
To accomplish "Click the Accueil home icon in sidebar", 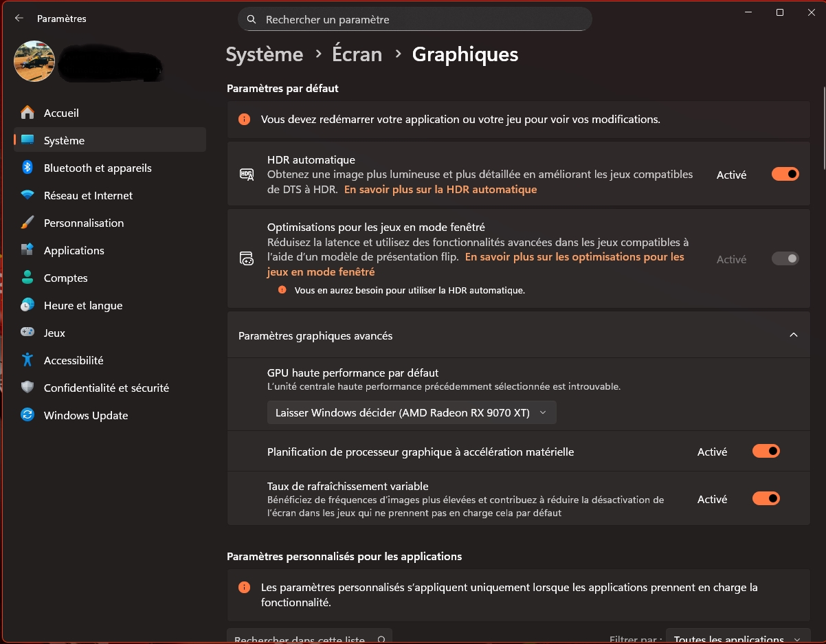I will 27,113.
